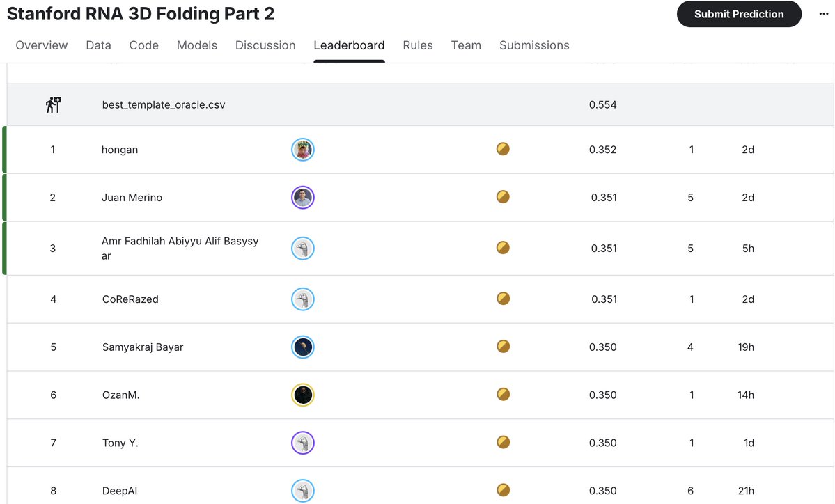The height and width of the screenshot is (504, 835).
Task: Click the benchmark score 0.554
Action: [x=603, y=105]
